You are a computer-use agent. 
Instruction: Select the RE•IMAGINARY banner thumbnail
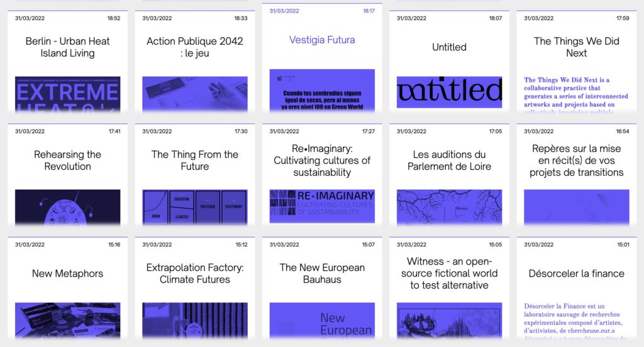coord(322,206)
